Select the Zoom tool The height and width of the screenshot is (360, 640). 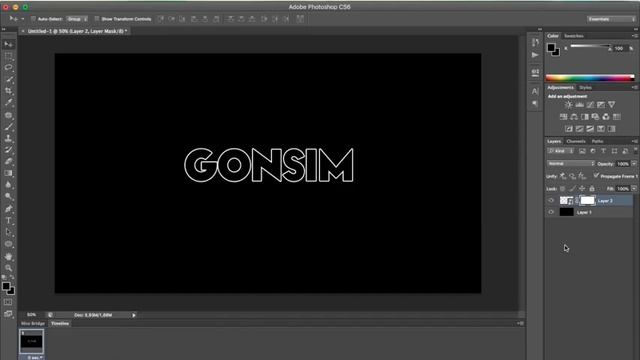pos(8,268)
